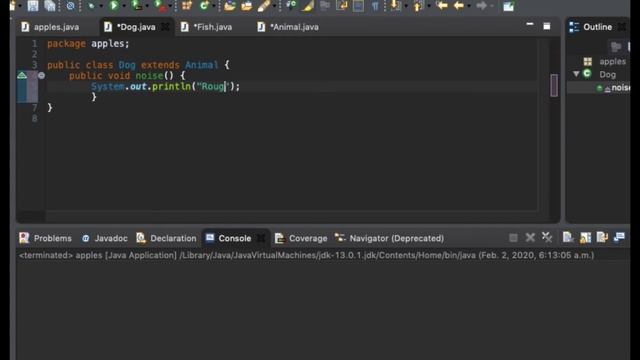The width and height of the screenshot is (640, 360).
Task: Open dropdown arrow beside Next Annotation icon
Action: coord(406,6)
